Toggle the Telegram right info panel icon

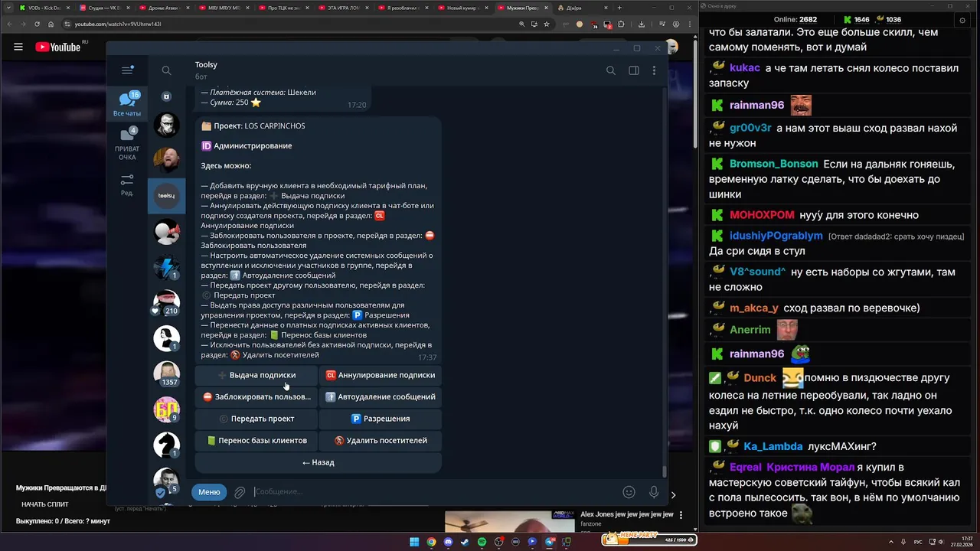point(633,70)
